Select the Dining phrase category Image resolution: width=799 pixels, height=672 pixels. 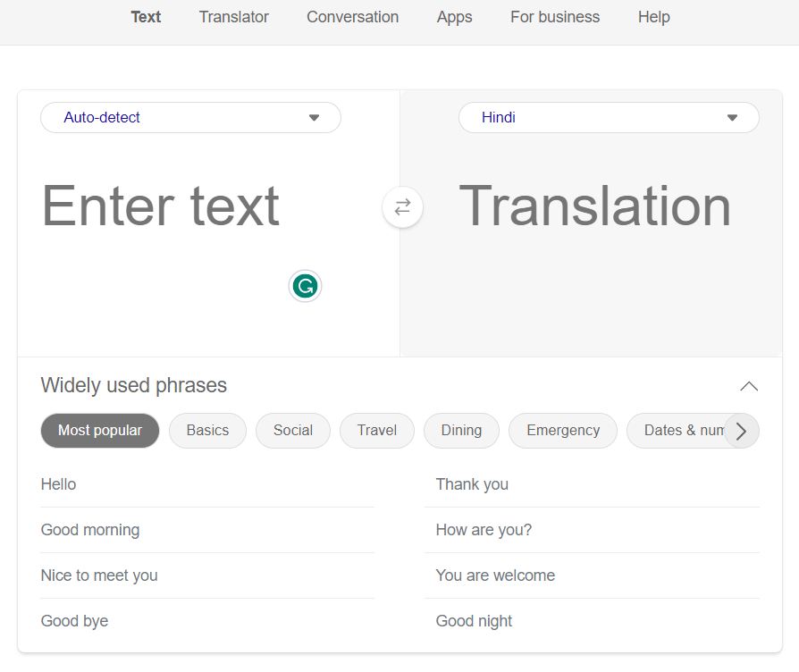pyautogui.click(x=462, y=431)
